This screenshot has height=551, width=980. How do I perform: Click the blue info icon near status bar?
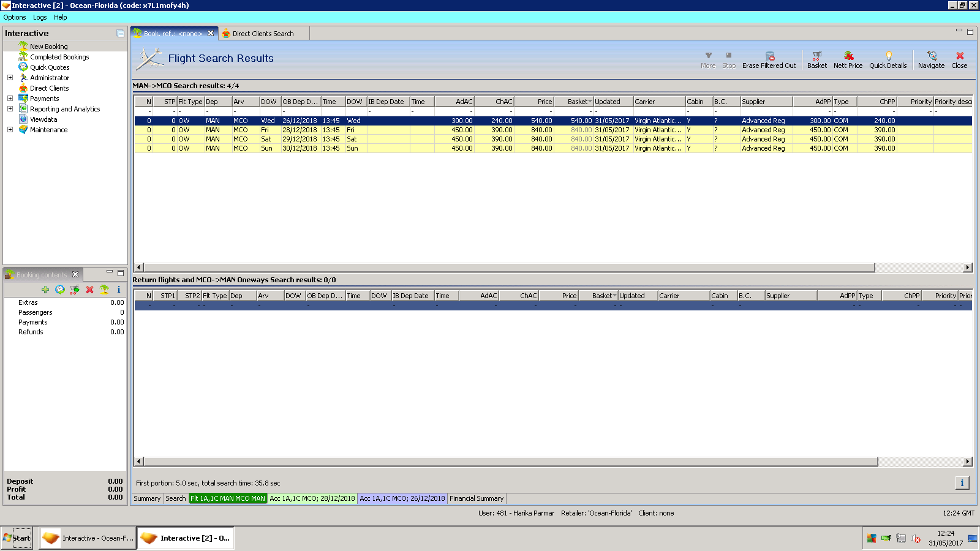tap(962, 483)
